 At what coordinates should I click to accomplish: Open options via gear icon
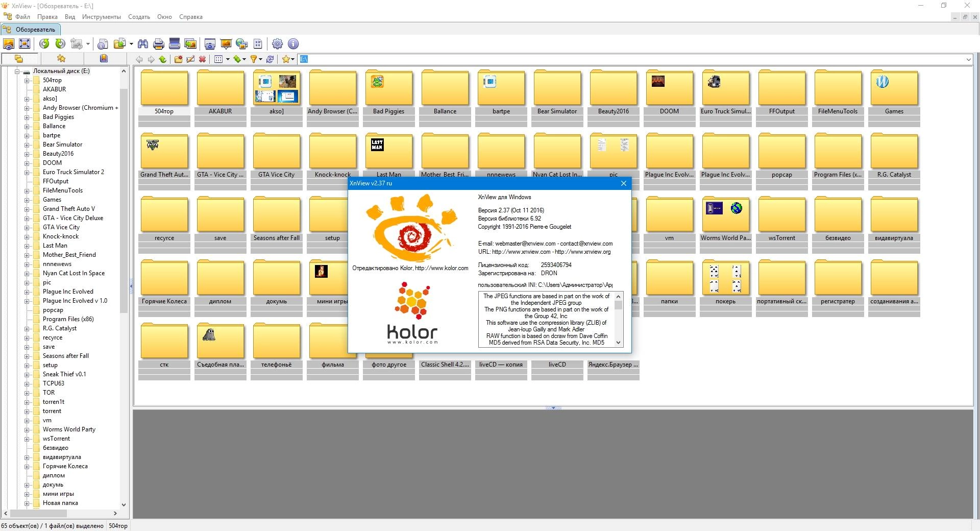click(277, 44)
